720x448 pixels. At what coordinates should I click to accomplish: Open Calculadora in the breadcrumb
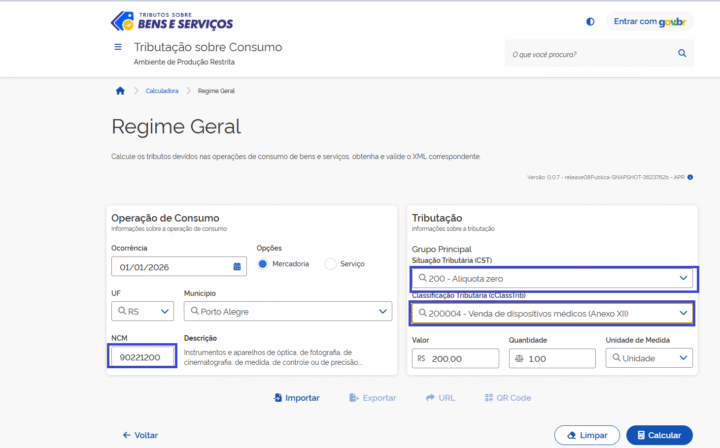[x=162, y=91]
